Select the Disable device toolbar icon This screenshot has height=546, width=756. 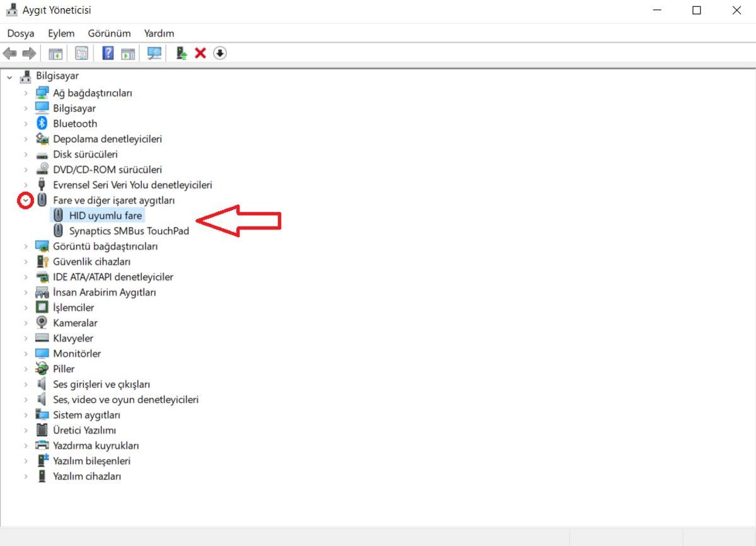(220, 53)
